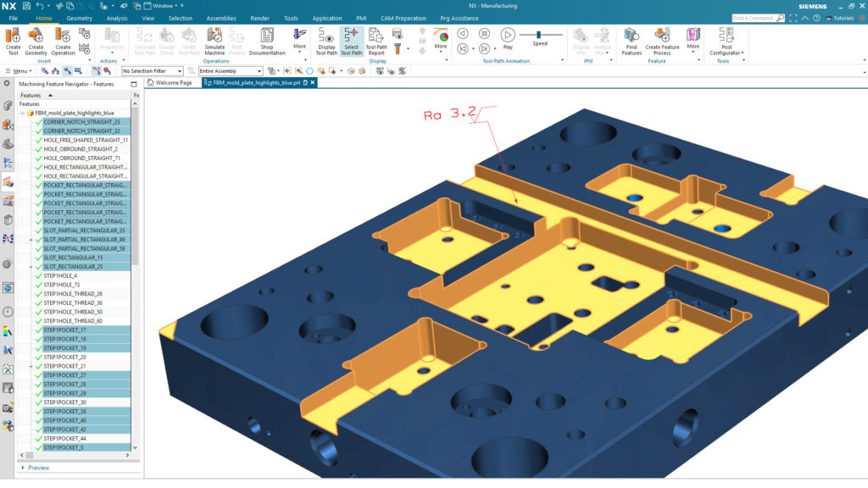Screen dimensions: 868x488
Task: Open the File menu
Action: click(13, 19)
